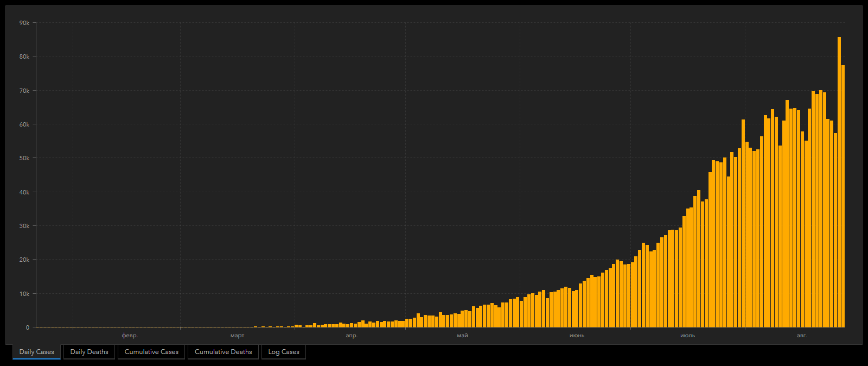
Task: Select the Cumulative Cases tab
Action: [x=151, y=352]
